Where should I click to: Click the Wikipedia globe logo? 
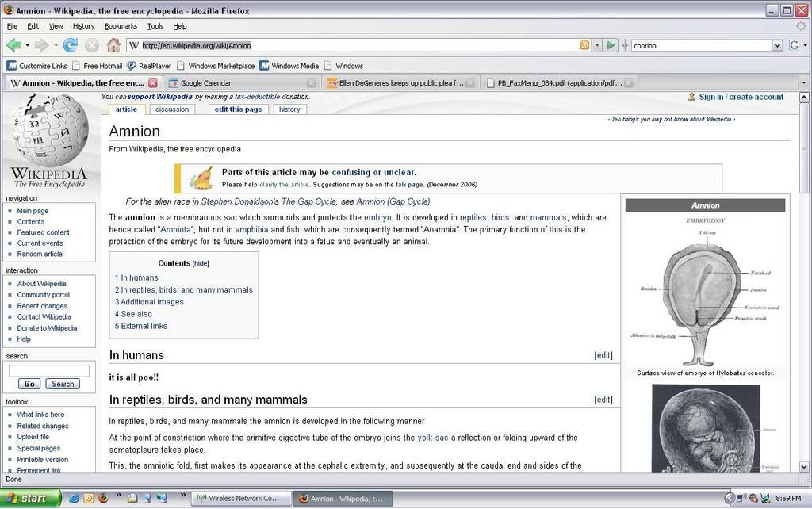48,131
